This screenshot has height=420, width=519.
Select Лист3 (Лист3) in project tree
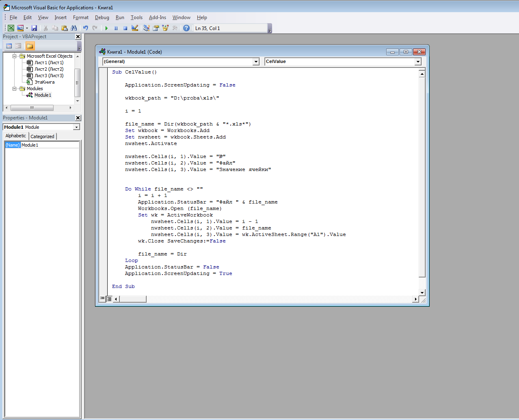point(49,76)
